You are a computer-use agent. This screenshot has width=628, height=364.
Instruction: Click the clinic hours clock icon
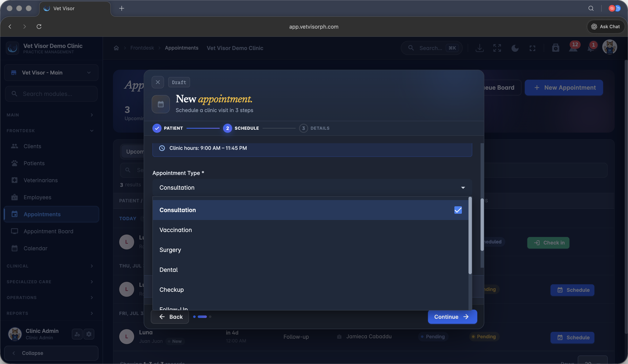[x=162, y=148]
